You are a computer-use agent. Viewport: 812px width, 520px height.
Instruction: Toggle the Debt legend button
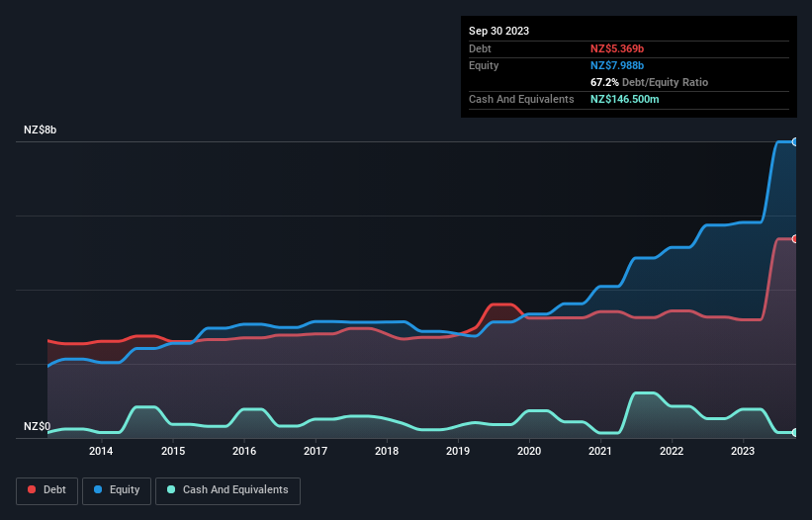tap(47, 490)
